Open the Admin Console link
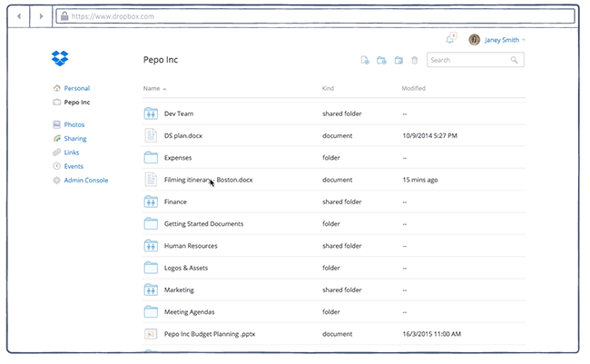590x364 pixels. tap(85, 180)
